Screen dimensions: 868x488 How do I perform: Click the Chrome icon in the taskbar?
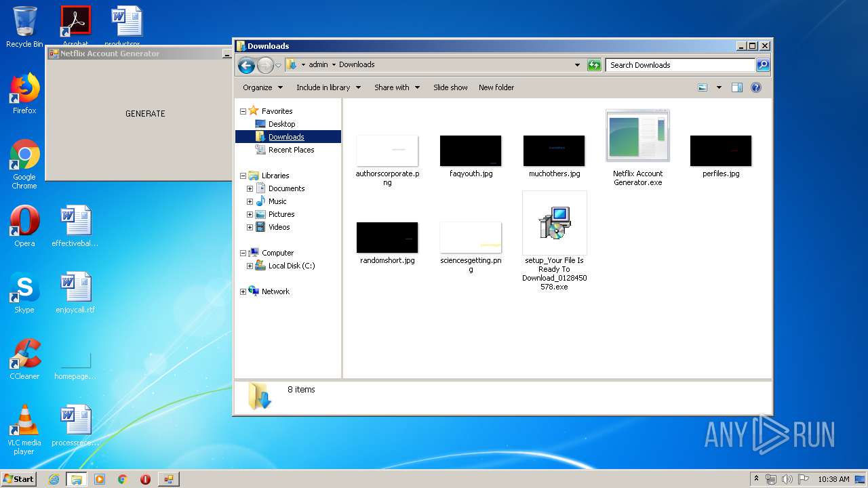[x=123, y=479]
